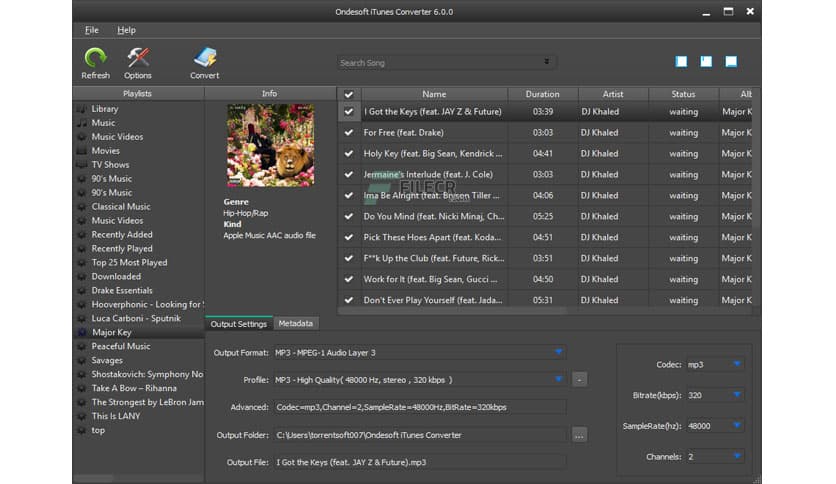Click the Output Folder path field
The height and width of the screenshot is (484, 836).
point(420,435)
